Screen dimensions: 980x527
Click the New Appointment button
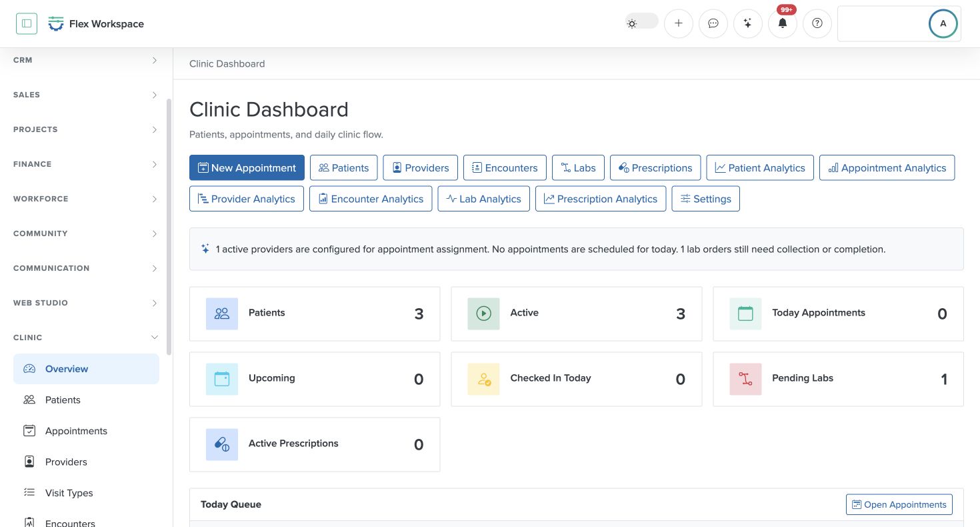coord(247,167)
